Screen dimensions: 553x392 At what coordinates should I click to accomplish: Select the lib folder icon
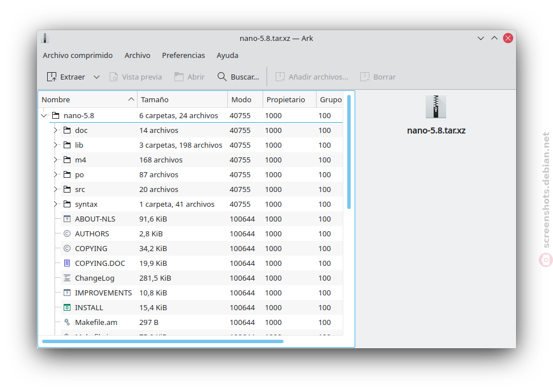[67, 145]
